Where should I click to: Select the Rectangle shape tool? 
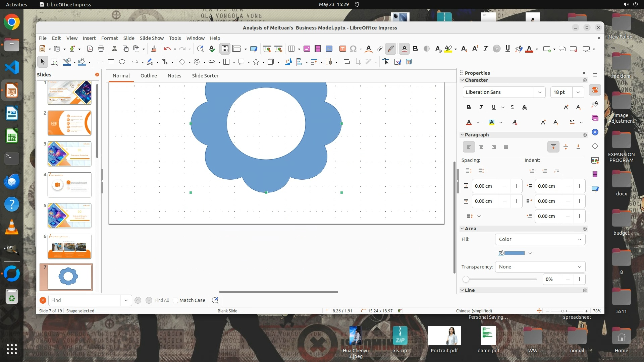pos(111,62)
